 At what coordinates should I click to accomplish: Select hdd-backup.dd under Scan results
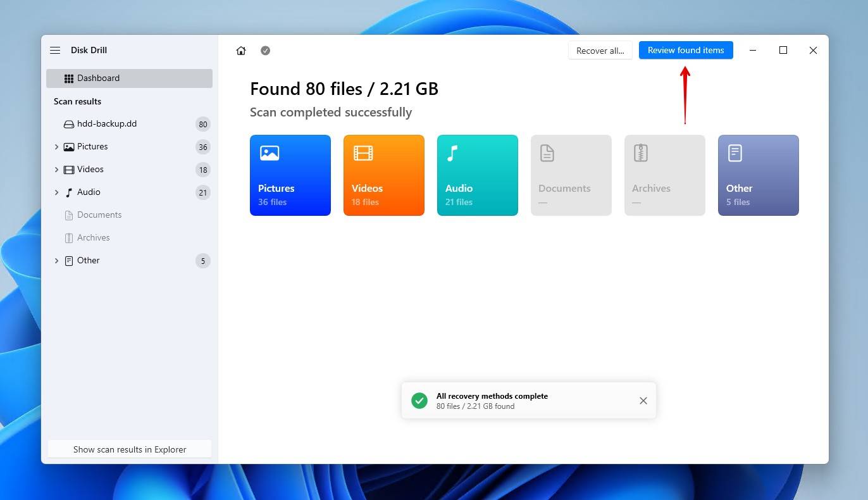pyautogui.click(x=106, y=124)
